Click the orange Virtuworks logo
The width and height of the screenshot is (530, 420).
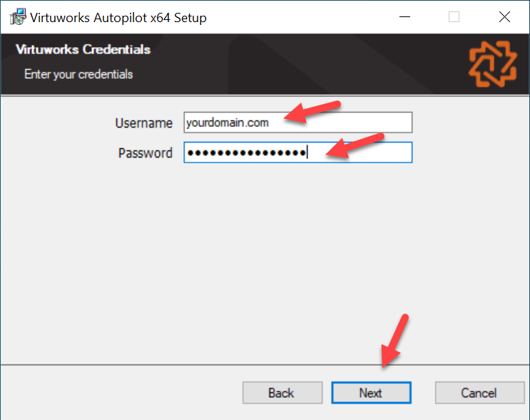493,63
